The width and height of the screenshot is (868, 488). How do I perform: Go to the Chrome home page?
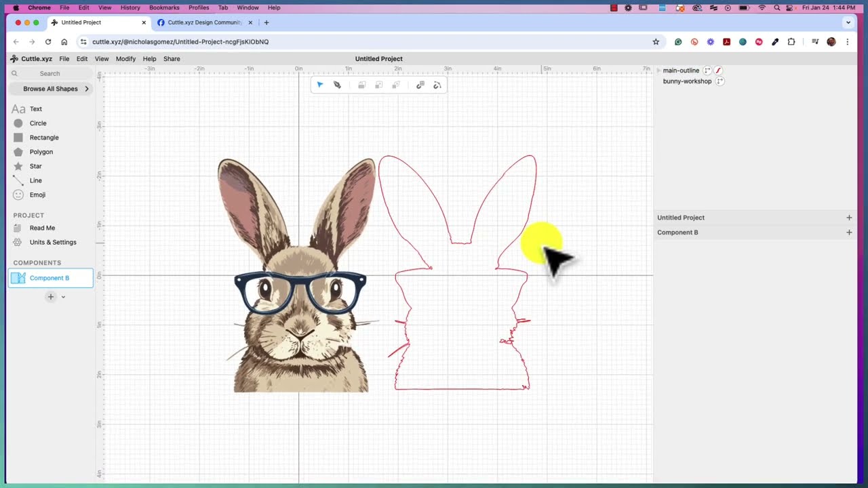pyautogui.click(x=64, y=41)
